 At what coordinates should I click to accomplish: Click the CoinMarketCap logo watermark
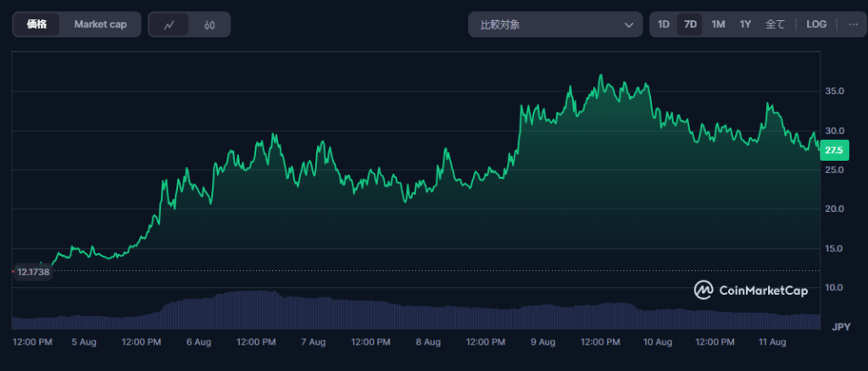click(x=750, y=290)
